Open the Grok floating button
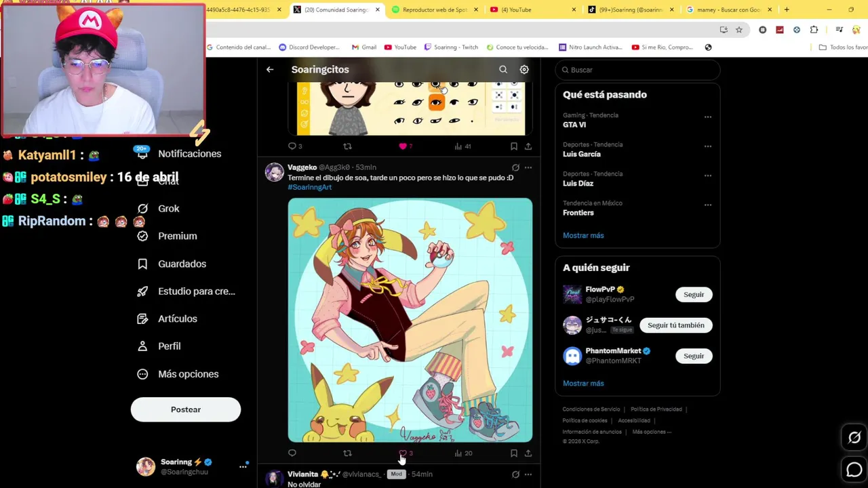Image resolution: width=868 pixels, height=488 pixels. (854, 438)
